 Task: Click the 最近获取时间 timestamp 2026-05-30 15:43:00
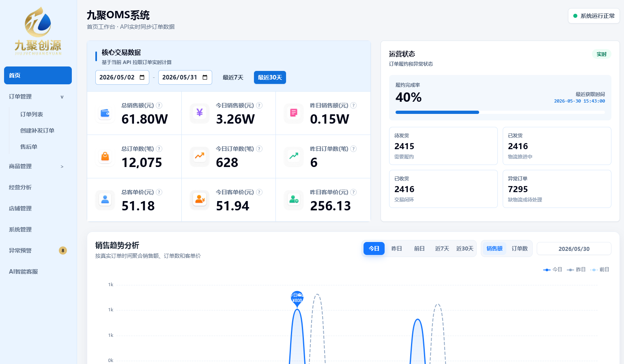579,101
